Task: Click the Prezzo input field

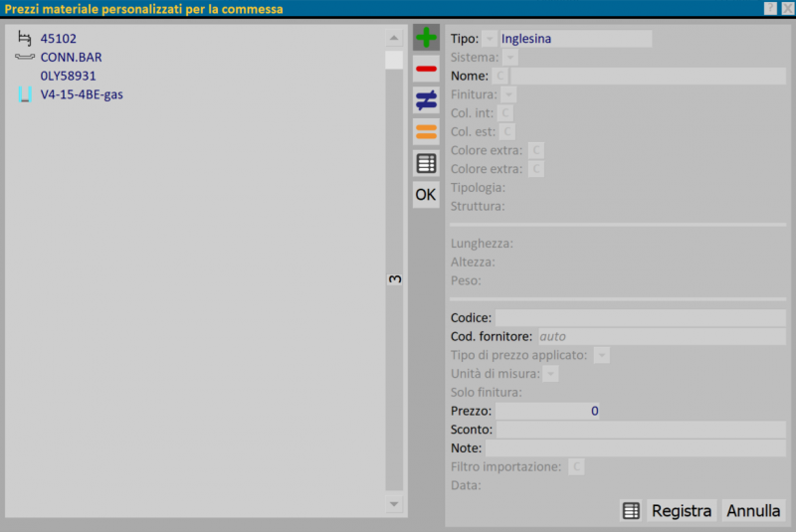Action: (x=547, y=411)
